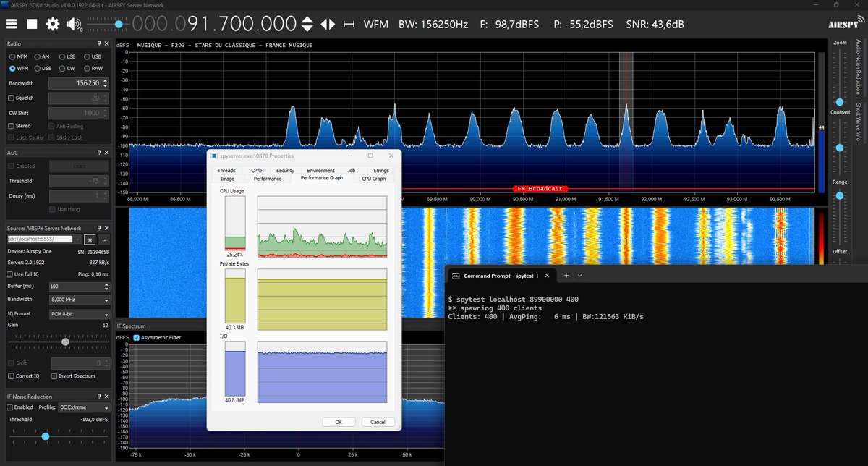
Task: Click the Radio Bandwidth 156250 stepper arrows
Action: (106, 83)
